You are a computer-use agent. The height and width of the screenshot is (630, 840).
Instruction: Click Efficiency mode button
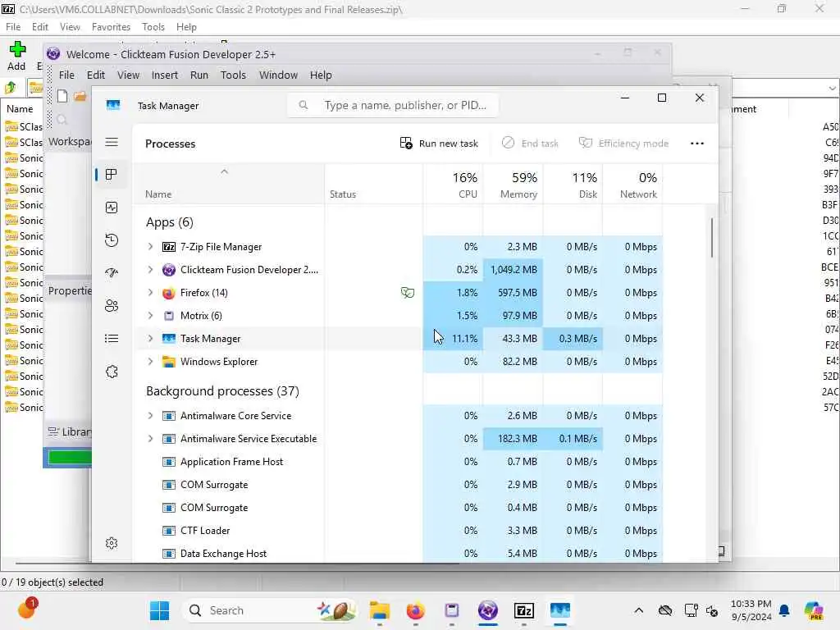pos(623,143)
